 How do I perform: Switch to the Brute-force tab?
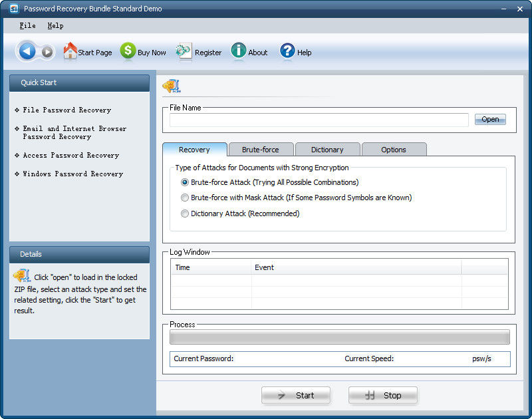point(261,150)
